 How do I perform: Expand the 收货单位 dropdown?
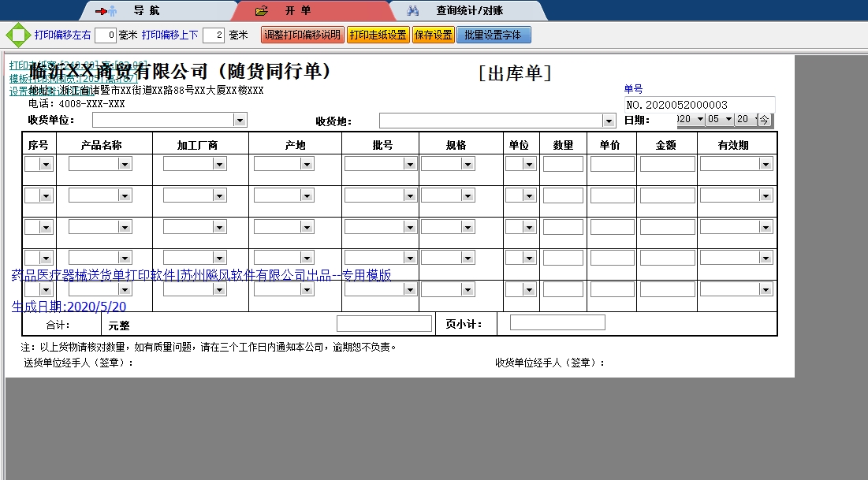point(240,120)
